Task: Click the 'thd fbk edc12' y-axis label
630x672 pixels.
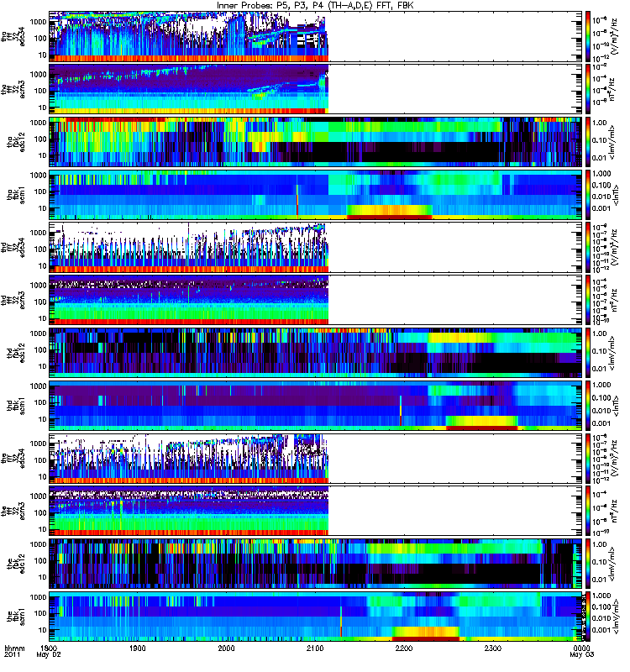Action: coord(16,353)
